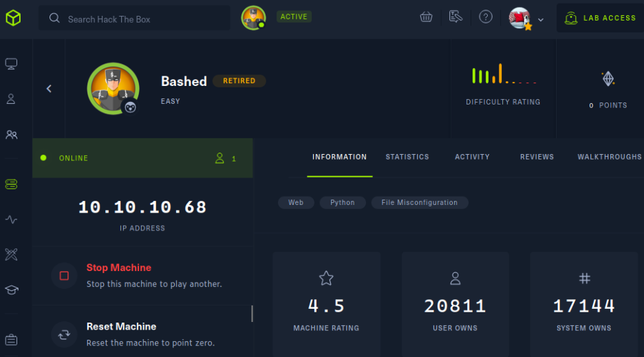
Task: Open the crossed swords battlegrounds sidebar icon
Action: (x=11, y=255)
